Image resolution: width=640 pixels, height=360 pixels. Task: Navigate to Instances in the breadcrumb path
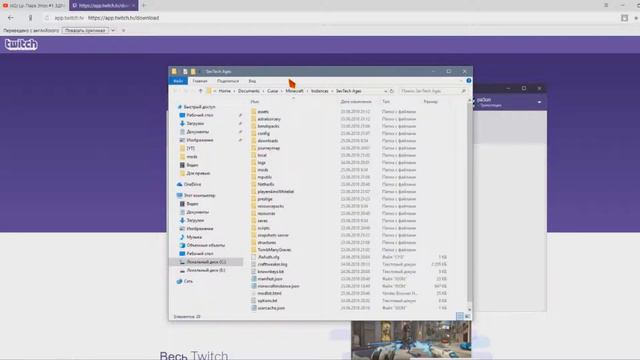coord(320,91)
